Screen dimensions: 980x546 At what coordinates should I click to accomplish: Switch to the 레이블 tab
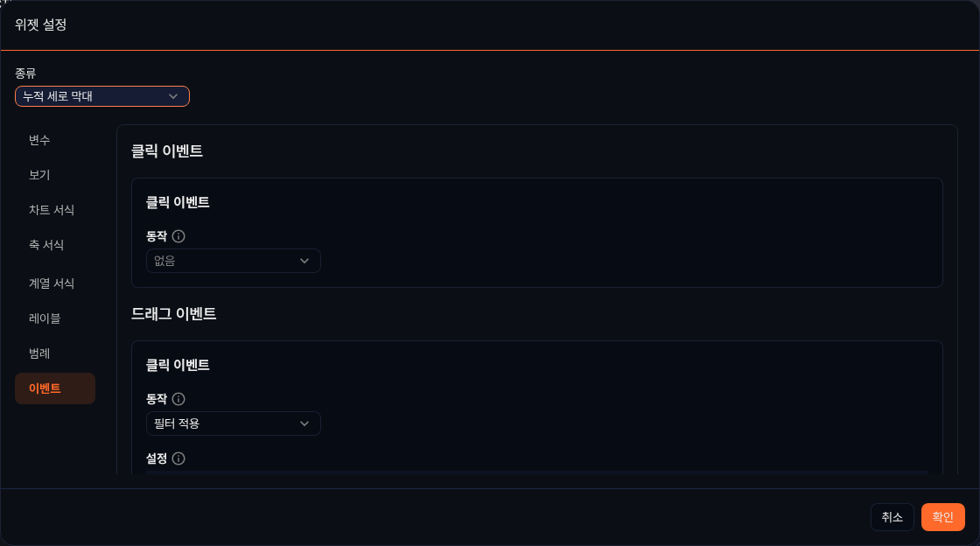45,318
